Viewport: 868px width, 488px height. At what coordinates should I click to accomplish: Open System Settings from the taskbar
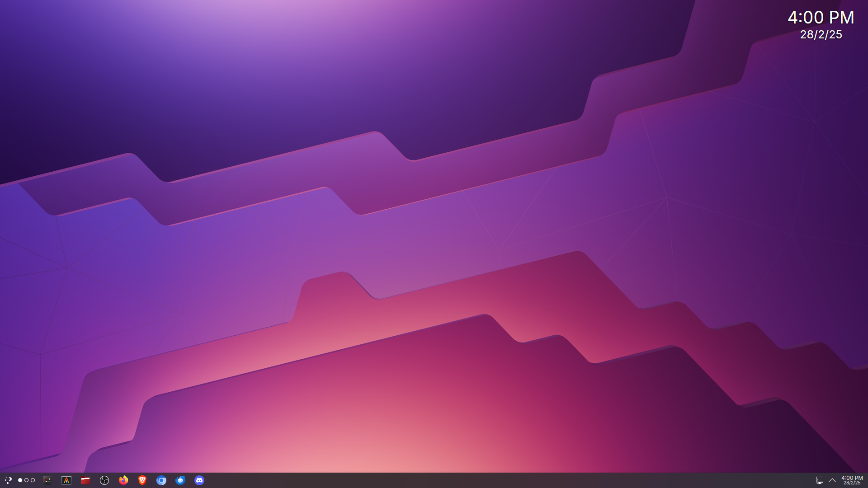point(47,480)
